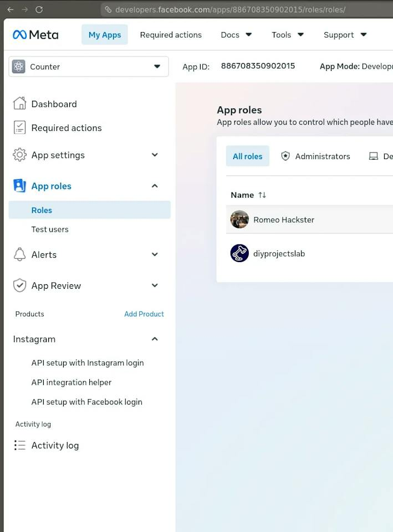Viewport: 393px width, 532px height.
Task: Click the Activity log list icon
Action: click(20, 445)
